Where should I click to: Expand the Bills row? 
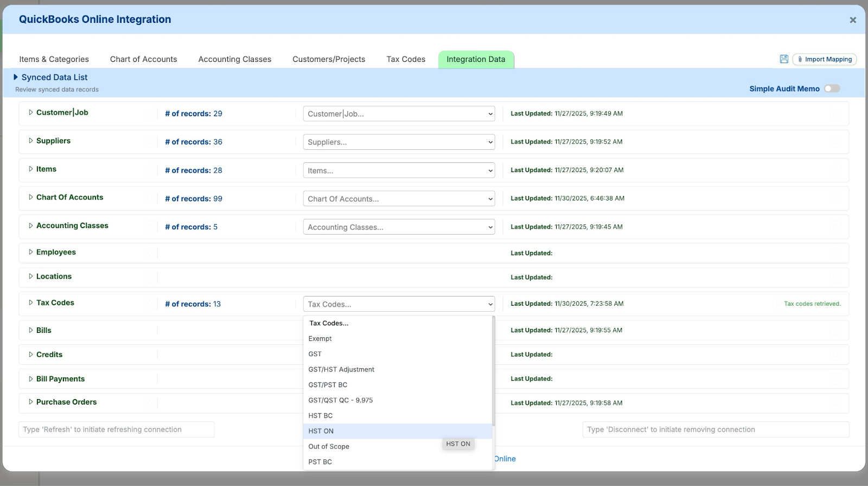tap(31, 330)
